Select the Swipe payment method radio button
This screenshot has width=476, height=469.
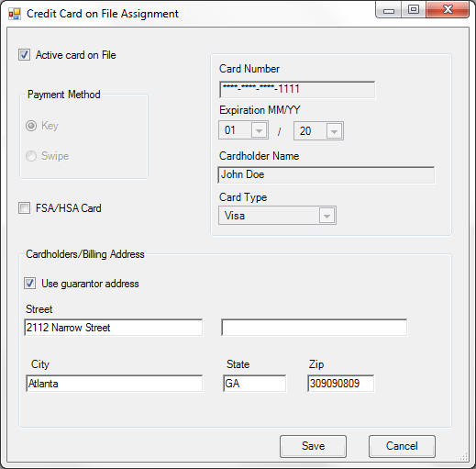pos(31,156)
